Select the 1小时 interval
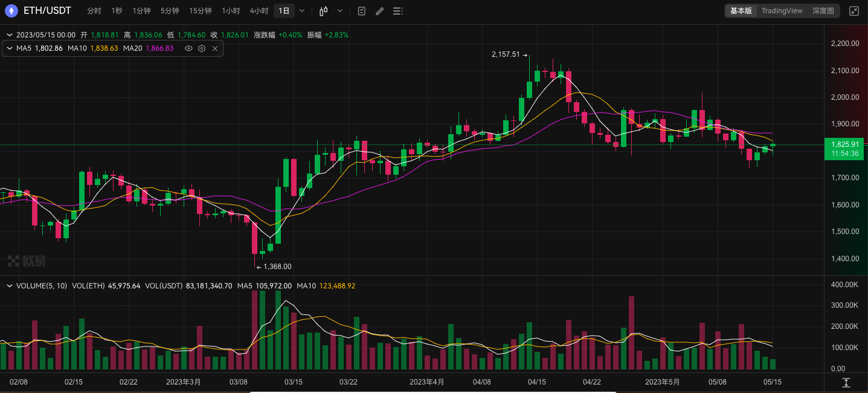This screenshot has width=868, height=393. [x=231, y=11]
